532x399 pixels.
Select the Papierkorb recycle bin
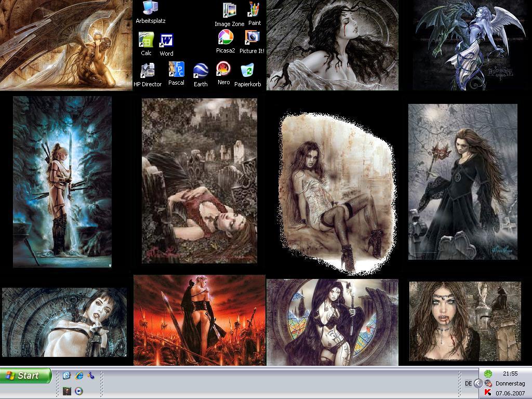[247, 70]
